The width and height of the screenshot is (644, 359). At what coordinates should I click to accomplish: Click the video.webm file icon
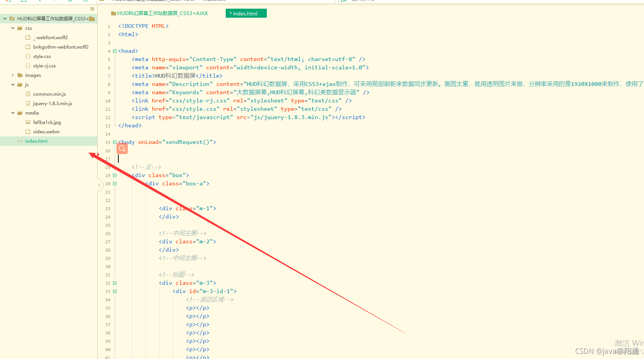tap(28, 131)
